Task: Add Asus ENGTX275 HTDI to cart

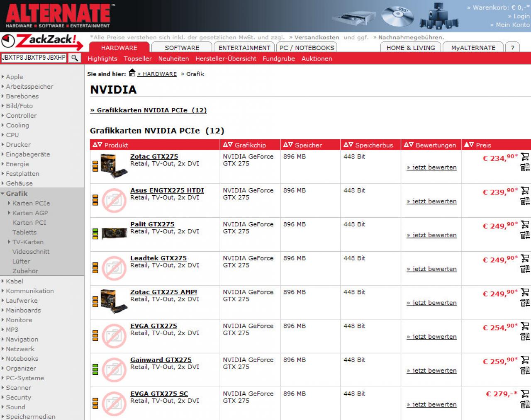Action: (525, 191)
